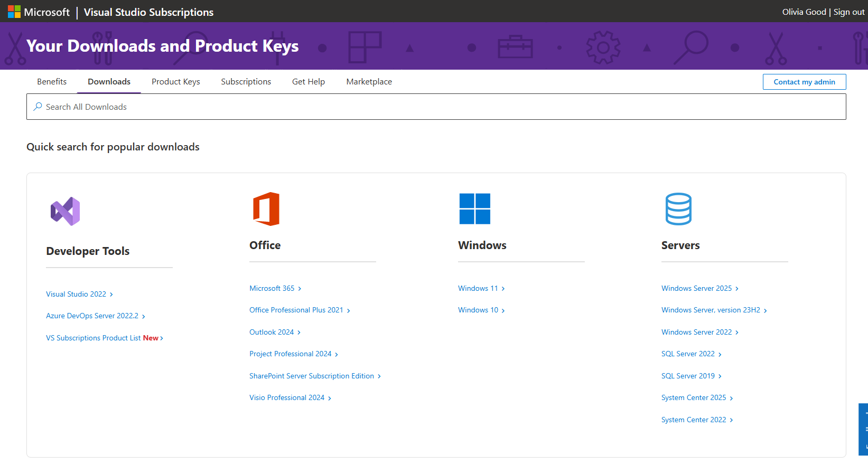Open System Center 2022 link
Viewport: 868px width, 475px height.
click(697, 420)
